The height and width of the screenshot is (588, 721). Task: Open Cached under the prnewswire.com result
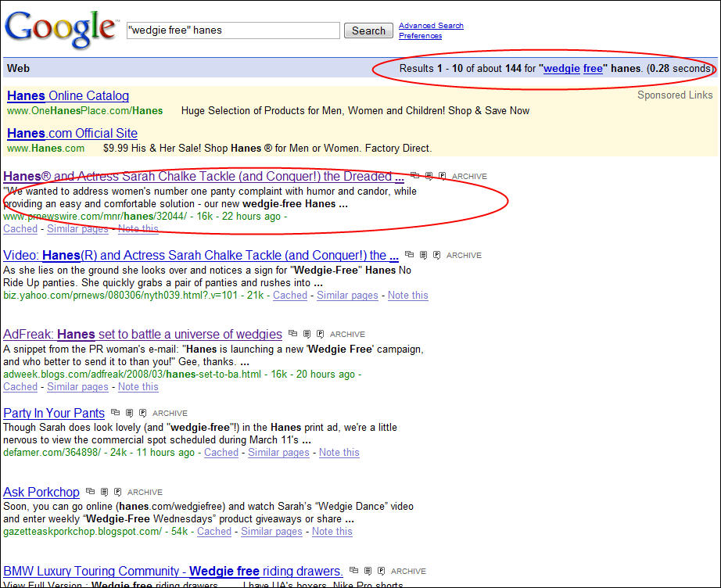20,229
